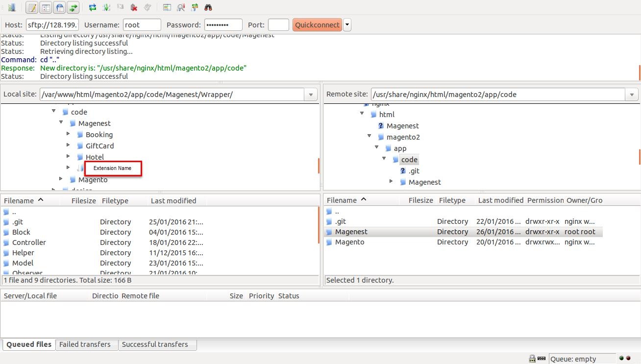This screenshot has height=364, width=641.
Task: Click the directory comparison icon
Action: 181,7
